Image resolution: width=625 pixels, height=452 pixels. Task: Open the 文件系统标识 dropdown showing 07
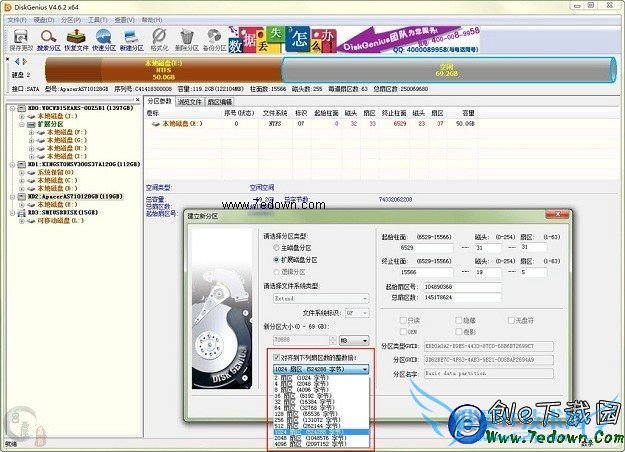tap(357, 313)
